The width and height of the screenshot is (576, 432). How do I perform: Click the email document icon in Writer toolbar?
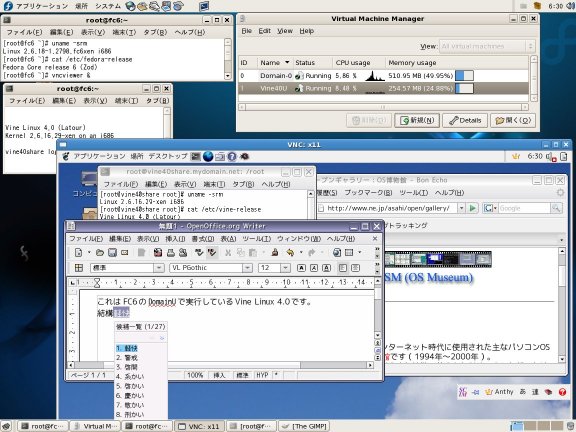[125, 252]
